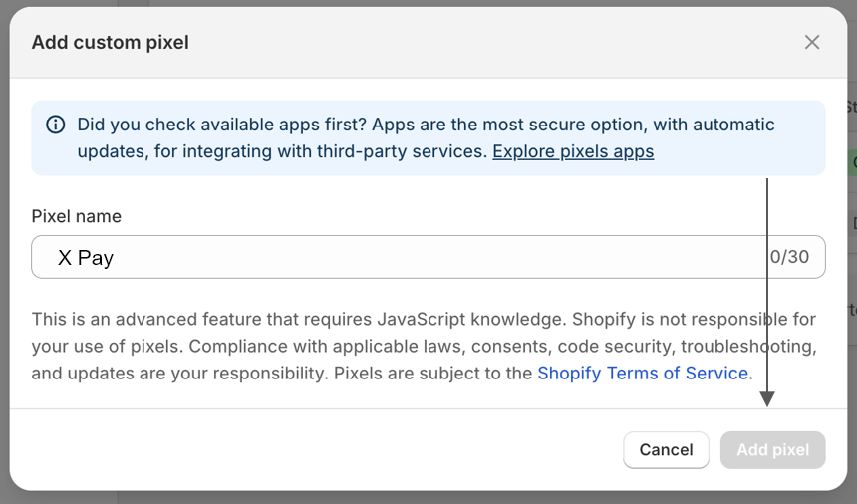Click the blue apps info banner text
The image size is (857, 504).
coord(426,137)
